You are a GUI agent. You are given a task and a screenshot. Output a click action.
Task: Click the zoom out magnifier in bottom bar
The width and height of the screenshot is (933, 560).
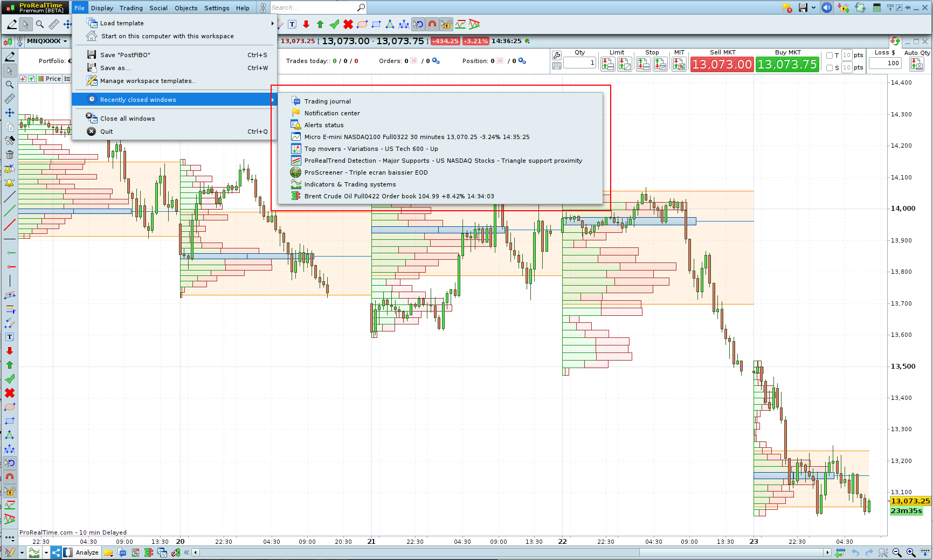(x=897, y=552)
